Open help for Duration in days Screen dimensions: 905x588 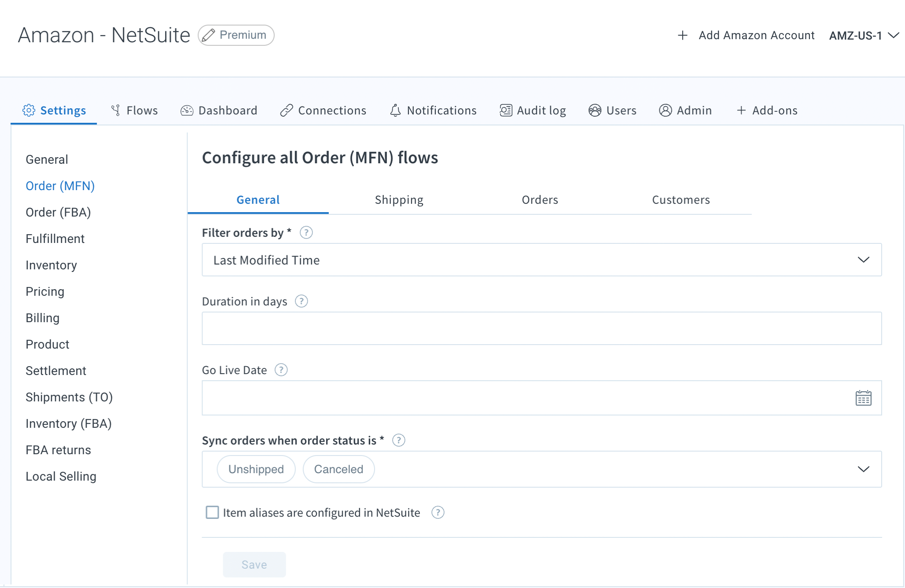pyautogui.click(x=302, y=301)
